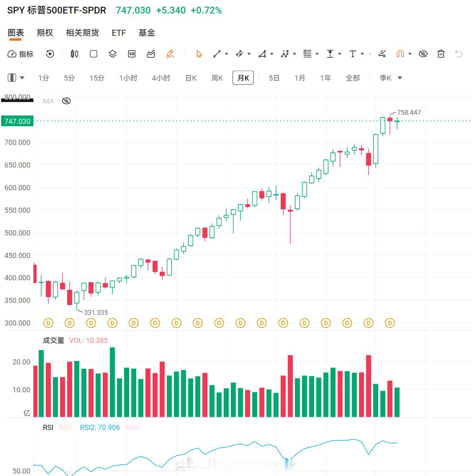The image size is (472, 476).
Task: Open the 指标 indicators panel
Action: tap(20, 54)
